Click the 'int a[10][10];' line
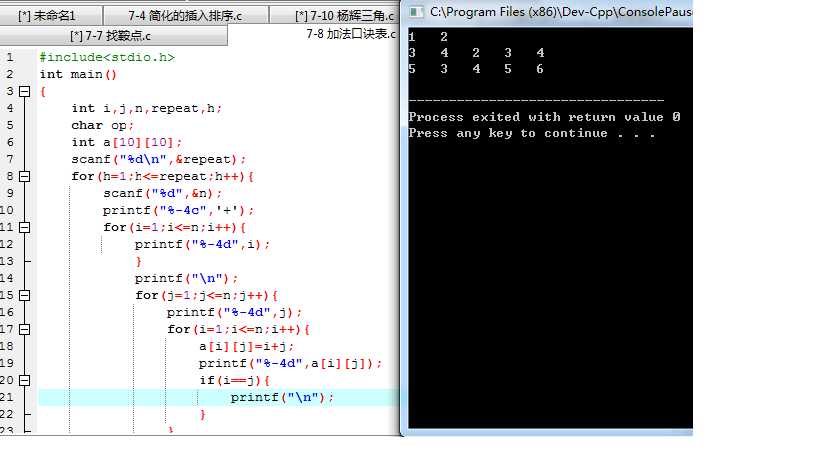 click(x=126, y=143)
